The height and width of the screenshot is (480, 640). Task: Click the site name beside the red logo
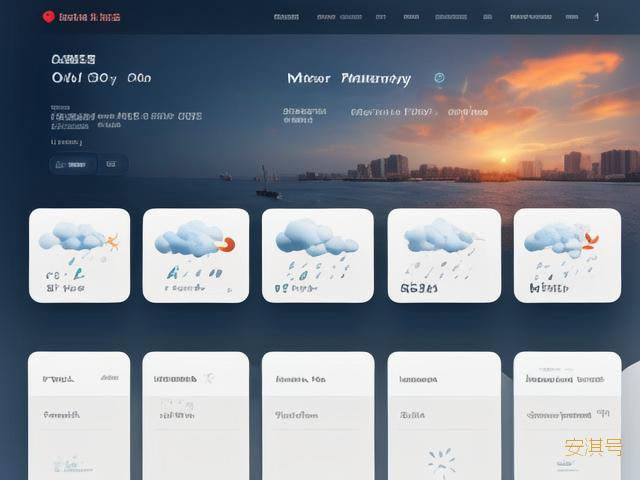click(x=89, y=17)
